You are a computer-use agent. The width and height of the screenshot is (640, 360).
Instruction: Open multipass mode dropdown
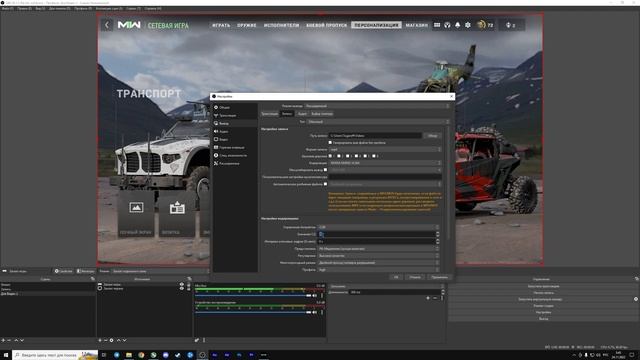(x=378, y=263)
